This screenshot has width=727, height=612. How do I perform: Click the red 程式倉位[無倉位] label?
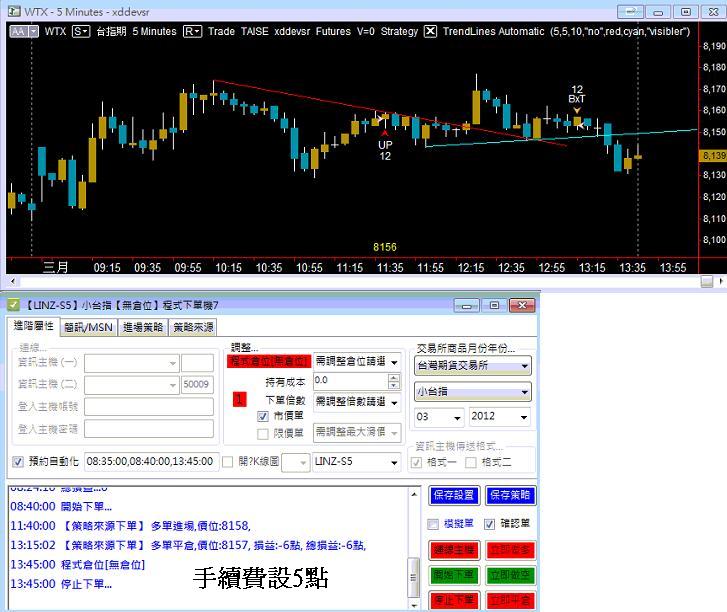[x=269, y=361]
